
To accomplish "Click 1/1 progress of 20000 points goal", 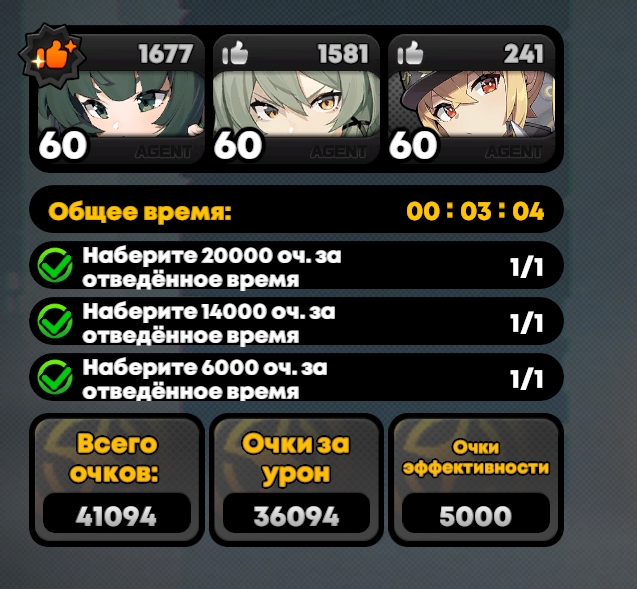I will click(526, 267).
